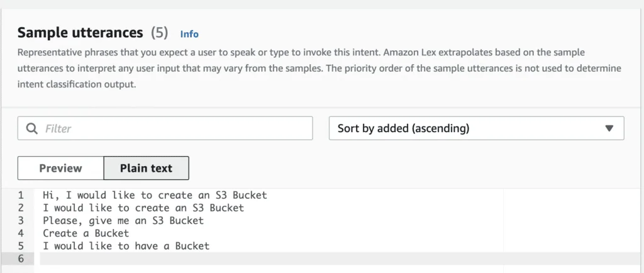Focus the Filter search field
This screenshot has height=273, width=644.
click(x=165, y=128)
